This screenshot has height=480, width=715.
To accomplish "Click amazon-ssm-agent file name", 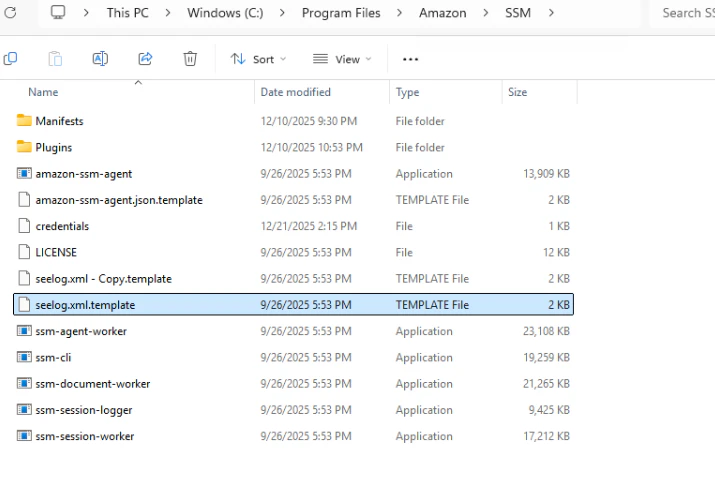I will coord(84,174).
